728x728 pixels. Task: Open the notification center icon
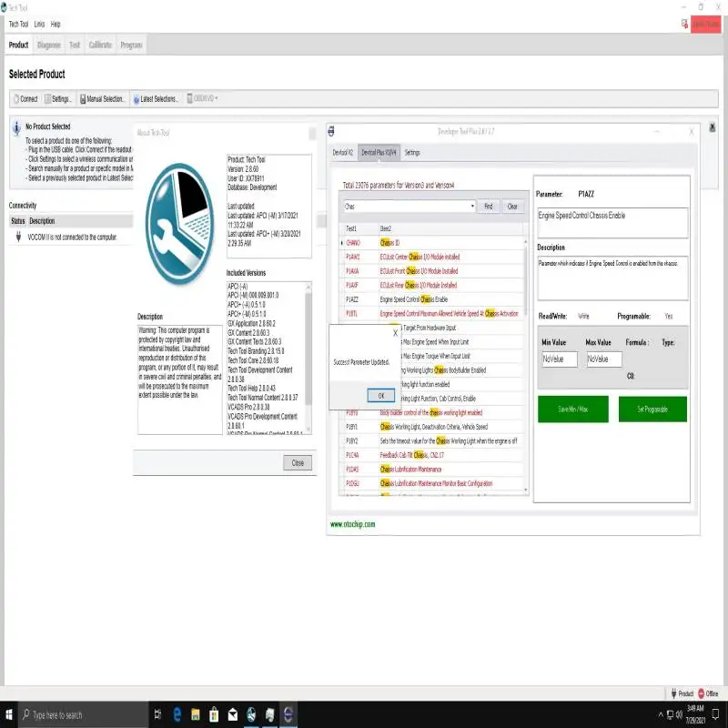[x=715, y=713]
